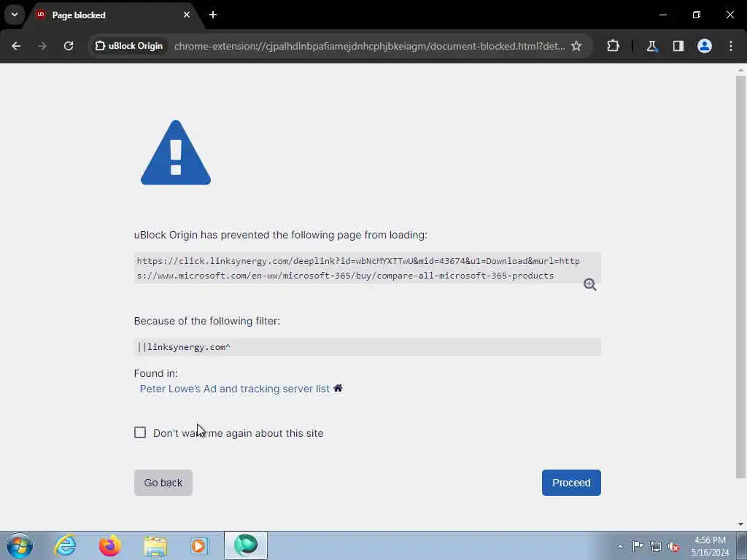This screenshot has height=560, width=747.
Task: Check Don't warn me again about this site
Action: pyautogui.click(x=140, y=432)
